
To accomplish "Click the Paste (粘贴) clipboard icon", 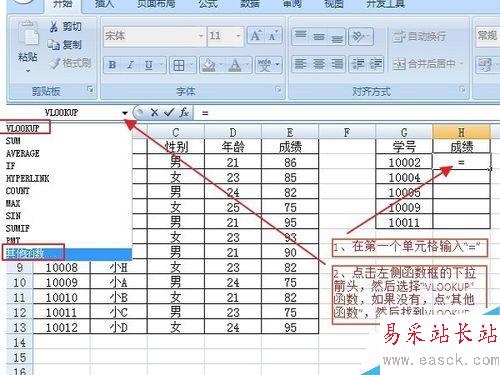I will pyautogui.click(x=28, y=33).
